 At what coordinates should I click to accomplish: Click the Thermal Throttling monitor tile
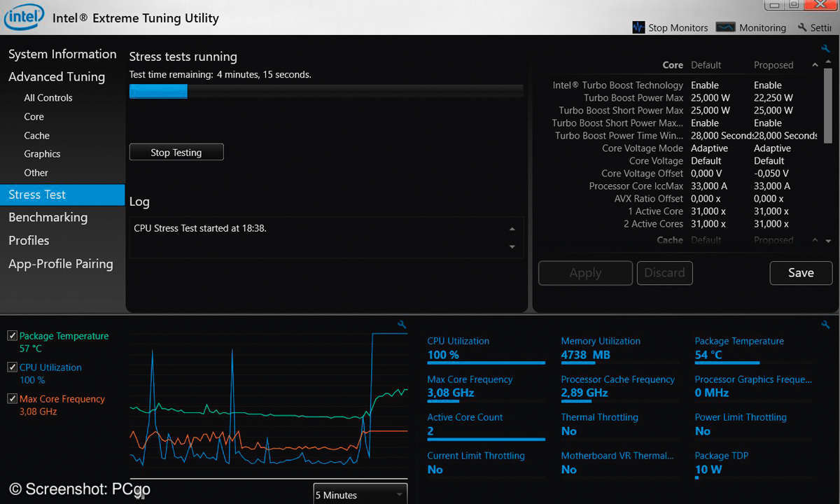tap(619, 425)
